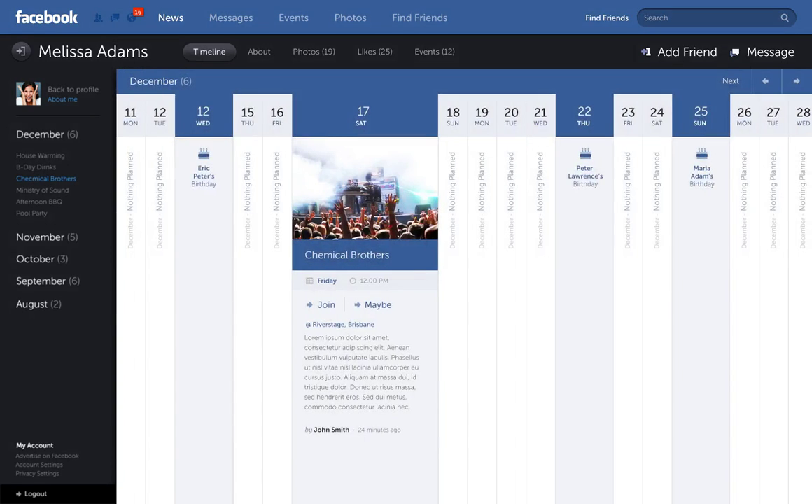Expand the November (5) month list
The width and height of the screenshot is (812, 504).
tap(47, 237)
